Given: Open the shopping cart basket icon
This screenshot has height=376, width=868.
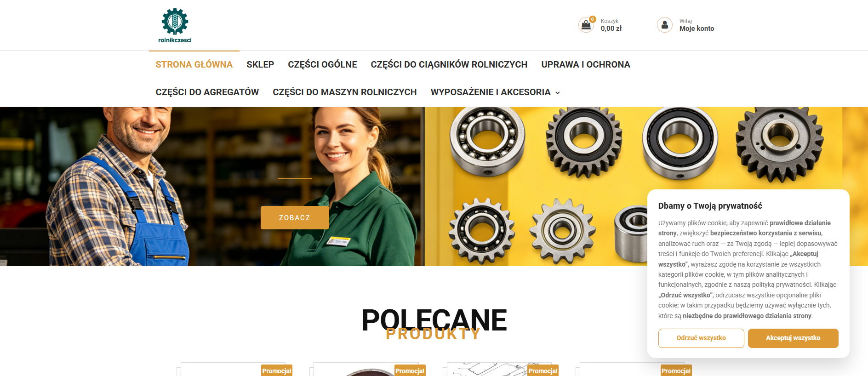Looking at the screenshot, I should coord(586,25).
